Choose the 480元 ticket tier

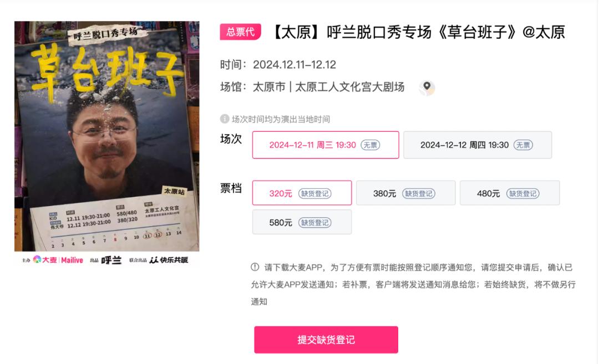pyautogui.click(x=510, y=193)
